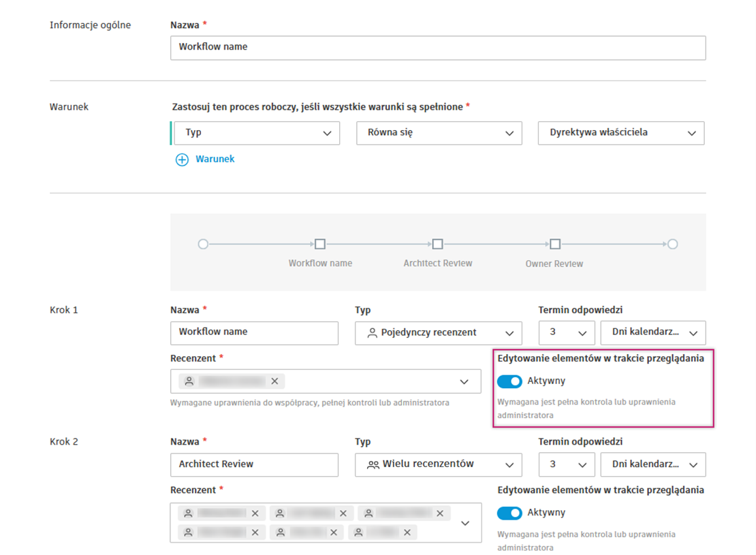Open the Wielu recenzentów type dropdown
Image resolution: width=756 pixels, height=555 pixels.
coord(438,464)
